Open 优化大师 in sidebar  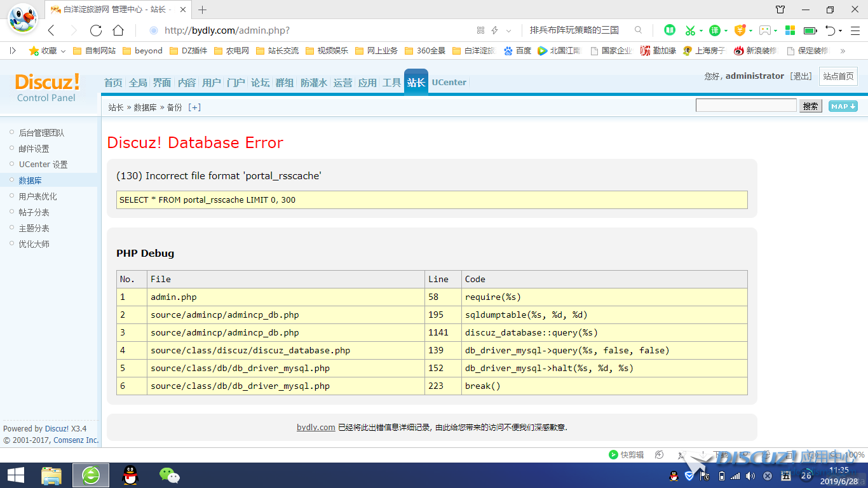click(34, 244)
